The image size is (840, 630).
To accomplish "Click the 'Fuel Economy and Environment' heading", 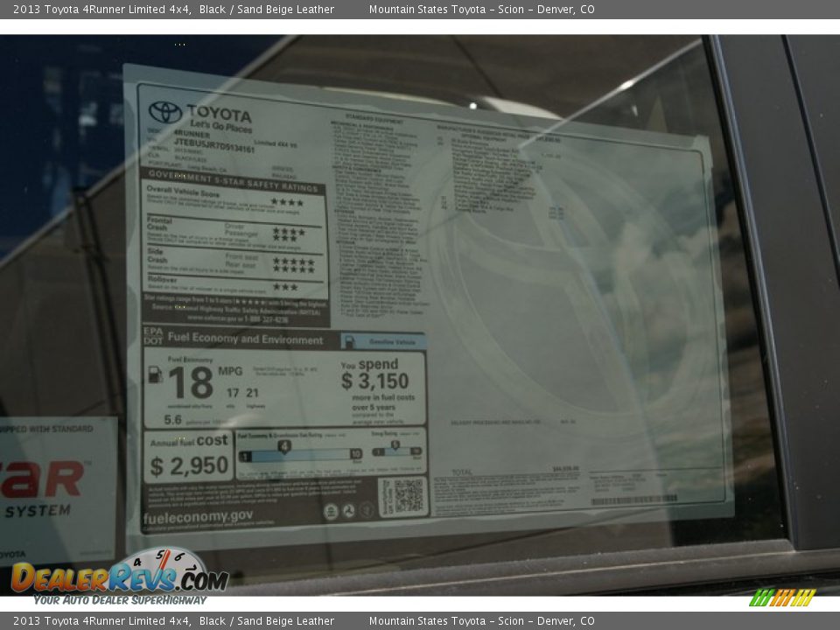I will pyautogui.click(x=245, y=339).
